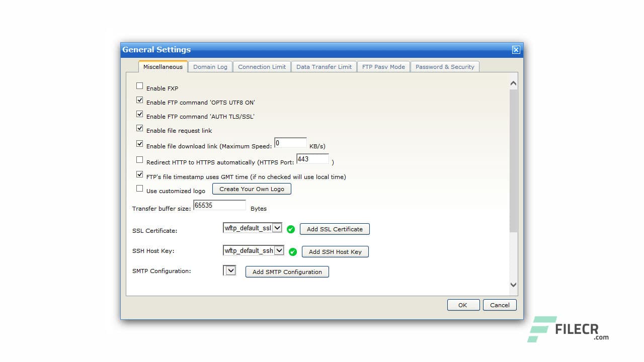Click the green verification icon beside SSL Certificate
Viewport: 644px width, 362px height.
(291, 229)
